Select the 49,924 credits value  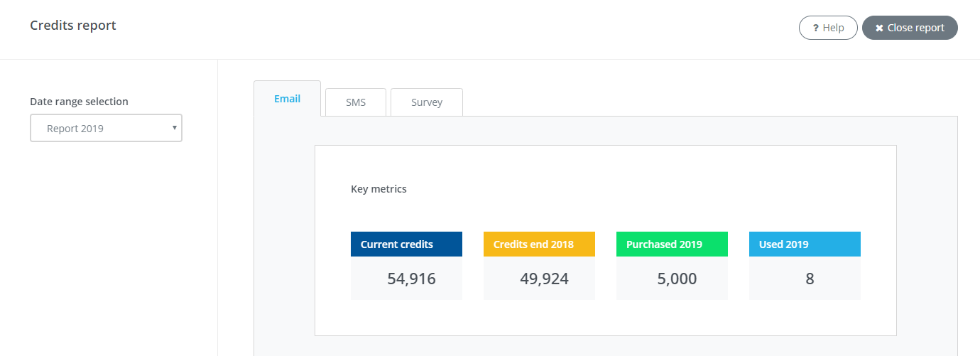tap(544, 279)
